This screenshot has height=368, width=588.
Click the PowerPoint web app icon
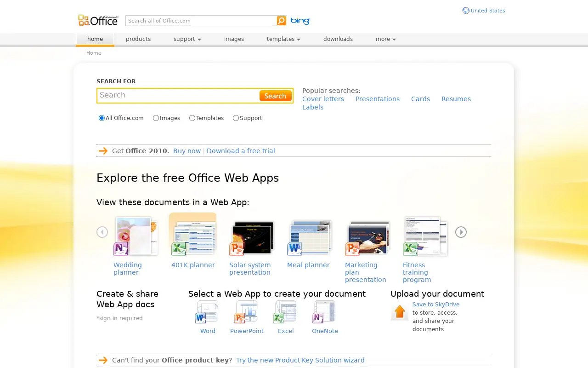(246, 312)
